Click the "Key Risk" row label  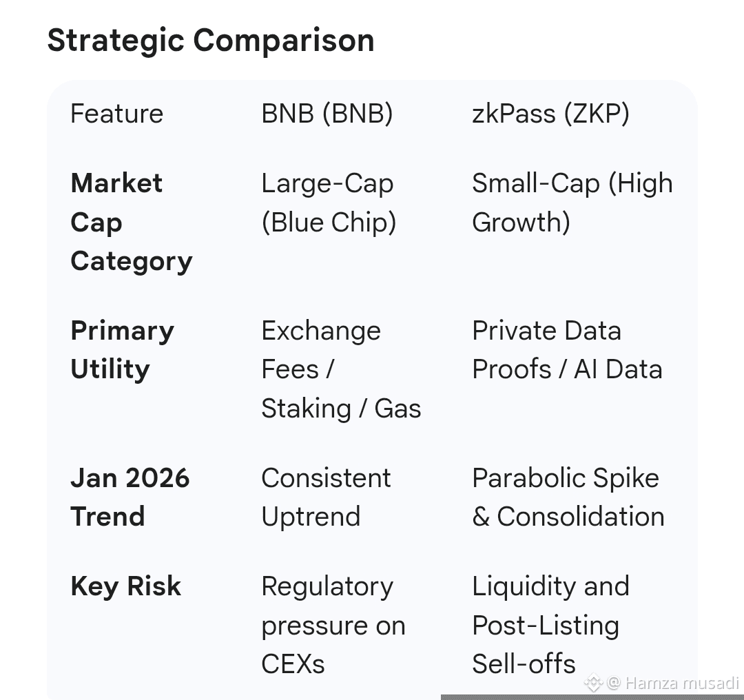126,586
